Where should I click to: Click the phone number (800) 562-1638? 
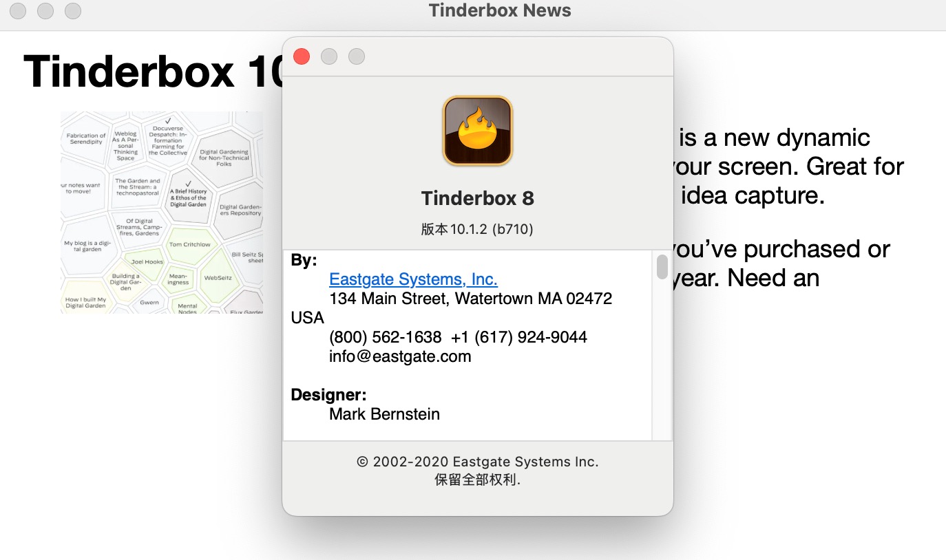pos(386,337)
